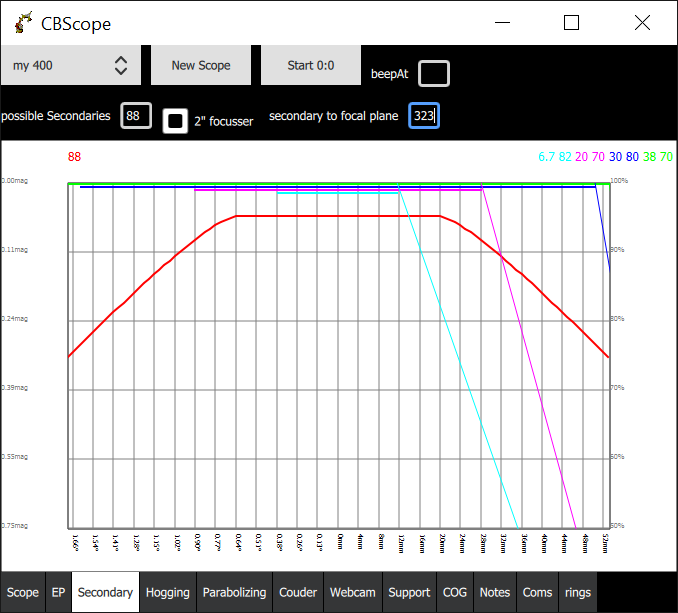The image size is (678, 613).
Task: Click the Start 0:0 timer button
Action: pos(311,65)
